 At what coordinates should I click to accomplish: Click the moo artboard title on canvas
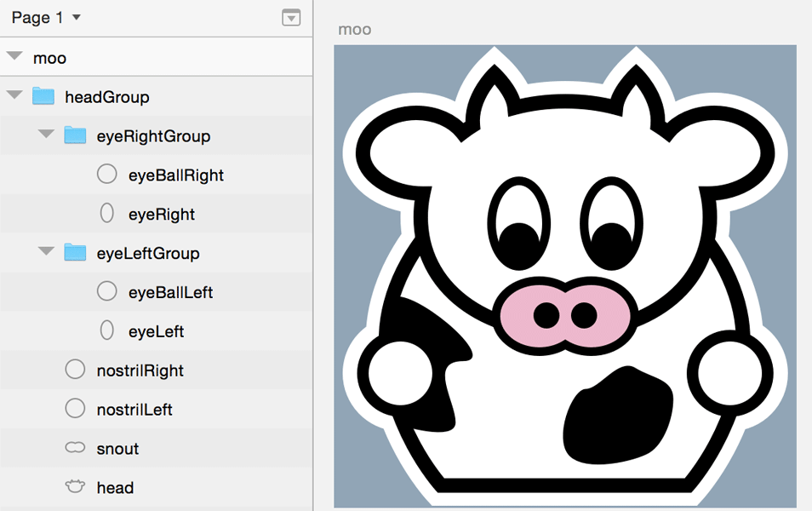pyautogui.click(x=354, y=30)
